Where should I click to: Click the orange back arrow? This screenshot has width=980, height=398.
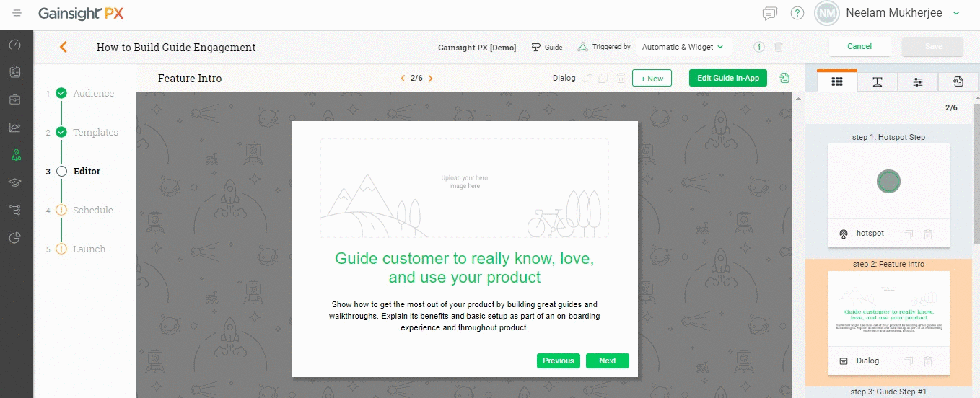point(64,48)
